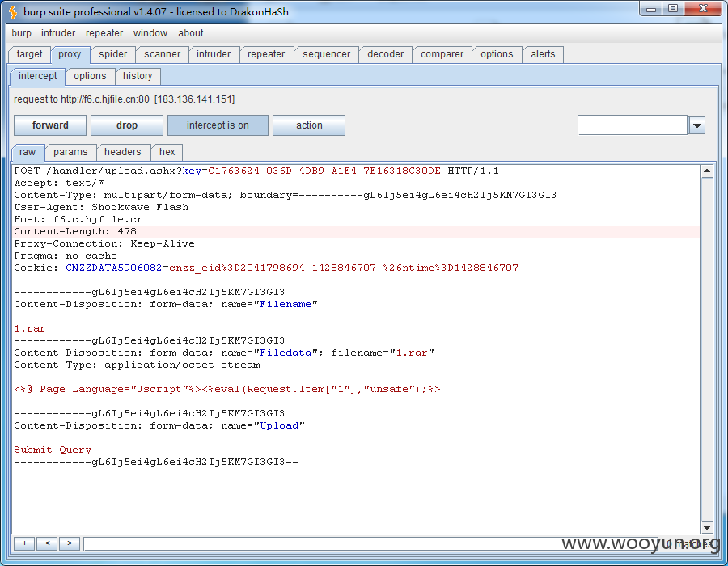Click the 'Accept: text/*' header line
This screenshot has height=566, width=728.
59,183
